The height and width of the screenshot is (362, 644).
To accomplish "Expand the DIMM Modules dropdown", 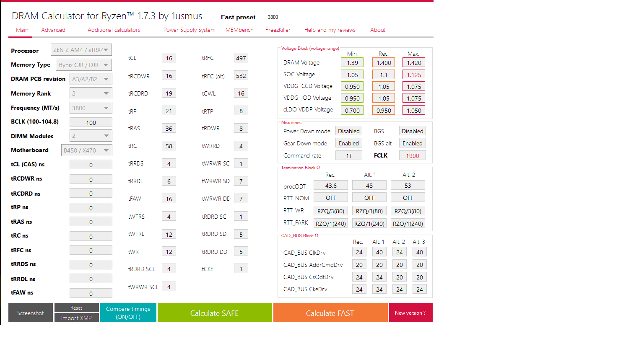I will click(91, 136).
